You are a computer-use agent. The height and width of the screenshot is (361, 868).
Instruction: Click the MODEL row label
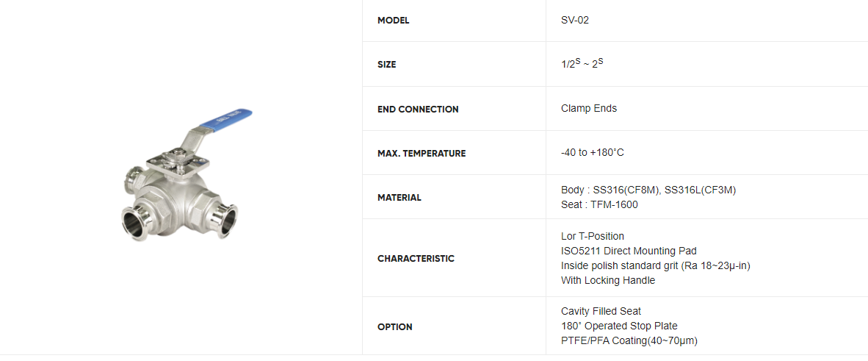coord(393,21)
